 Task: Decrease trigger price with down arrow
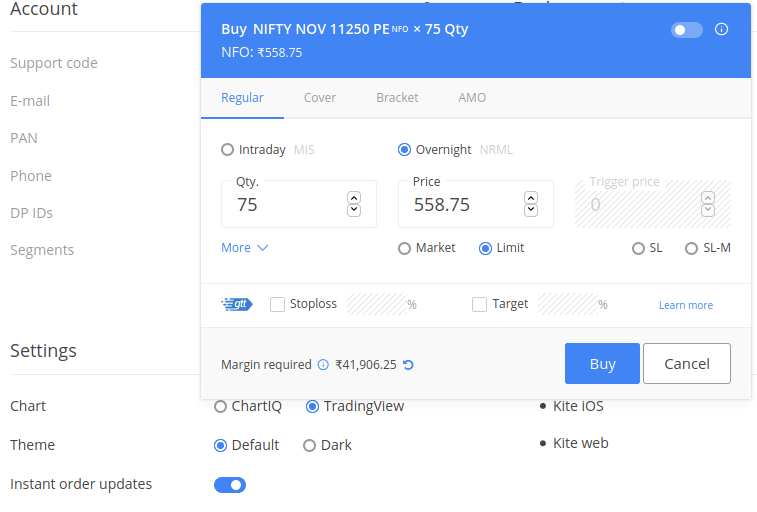tap(708, 210)
